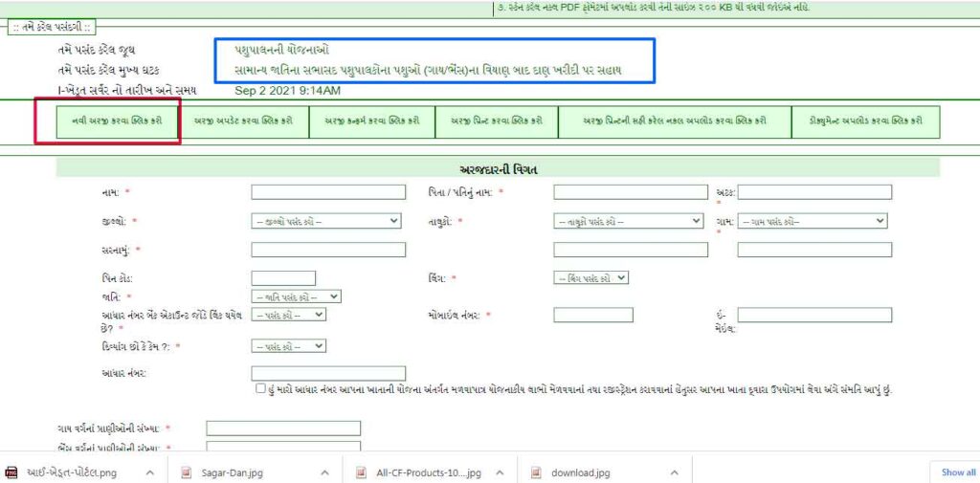
Task: Click the સરનામું first address field
Action: click(328, 250)
